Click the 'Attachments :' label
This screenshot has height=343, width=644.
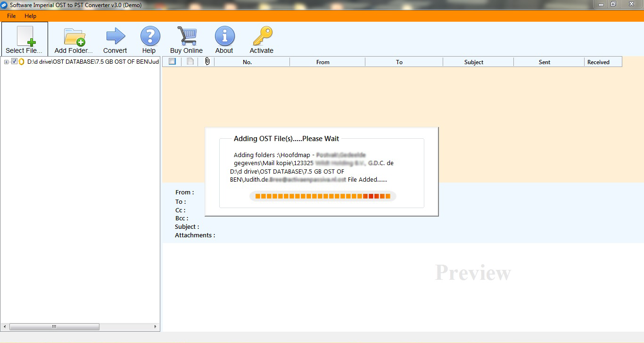[195, 235]
